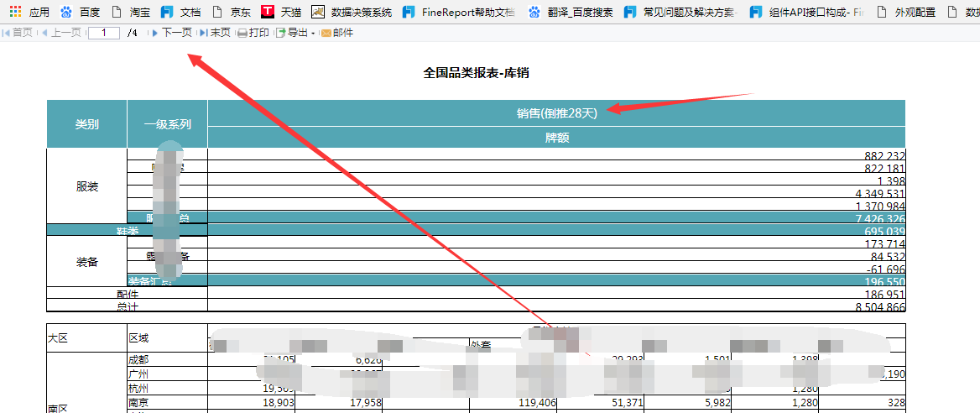The image size is (980, 413).
Task: Click the 大区 header cell
Action: click(87, 338)
